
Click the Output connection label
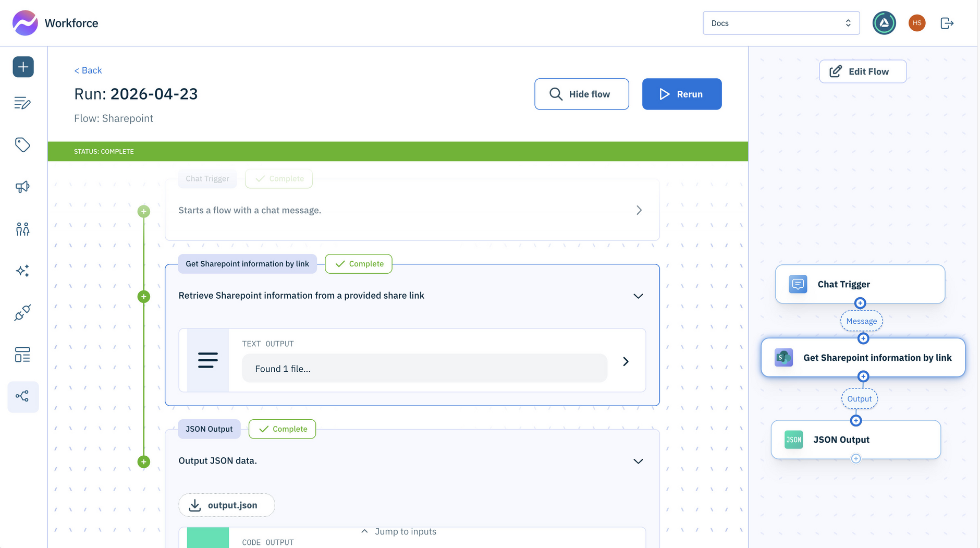pyautogui.click(x=859, y=399)
